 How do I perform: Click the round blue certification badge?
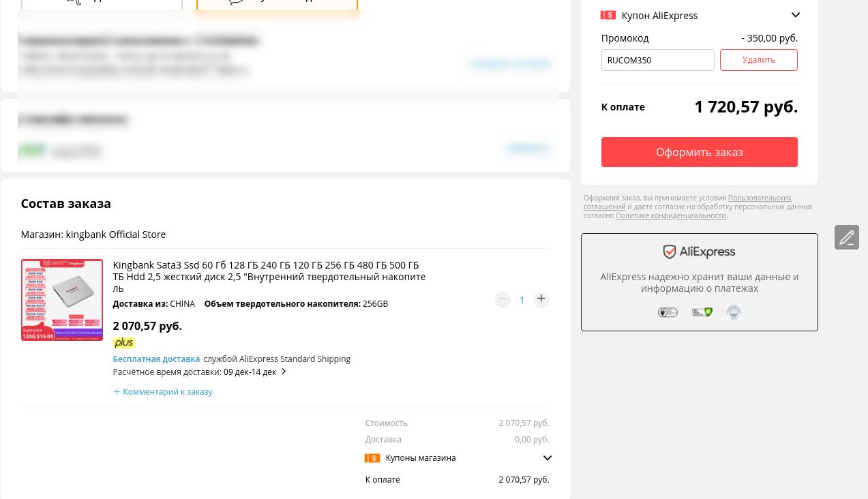[734, 312]
